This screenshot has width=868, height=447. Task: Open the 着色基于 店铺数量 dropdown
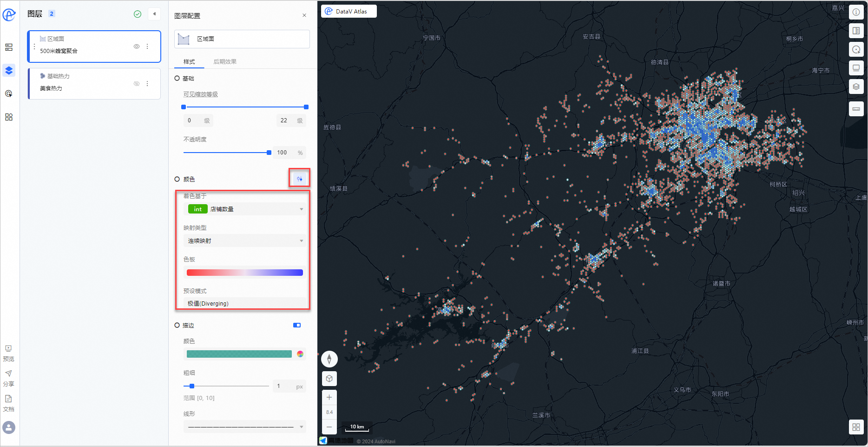pyautogui.click(x=245, y=209)
